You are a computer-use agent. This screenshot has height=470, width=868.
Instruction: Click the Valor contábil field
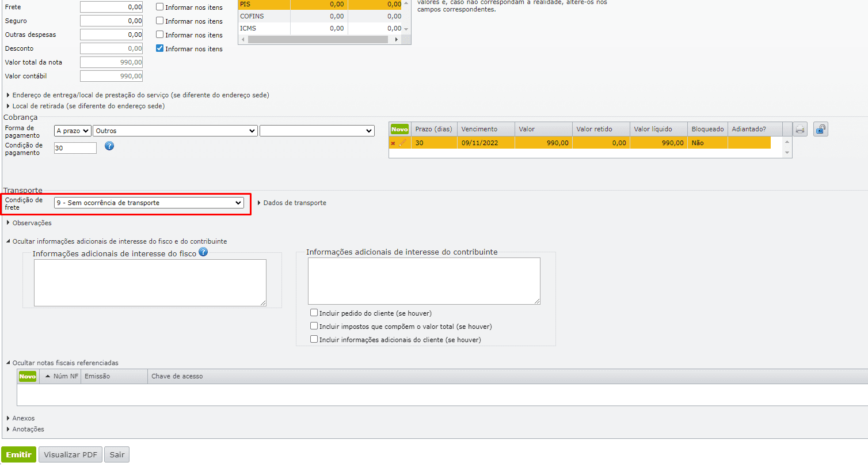(x=111, y=76)
